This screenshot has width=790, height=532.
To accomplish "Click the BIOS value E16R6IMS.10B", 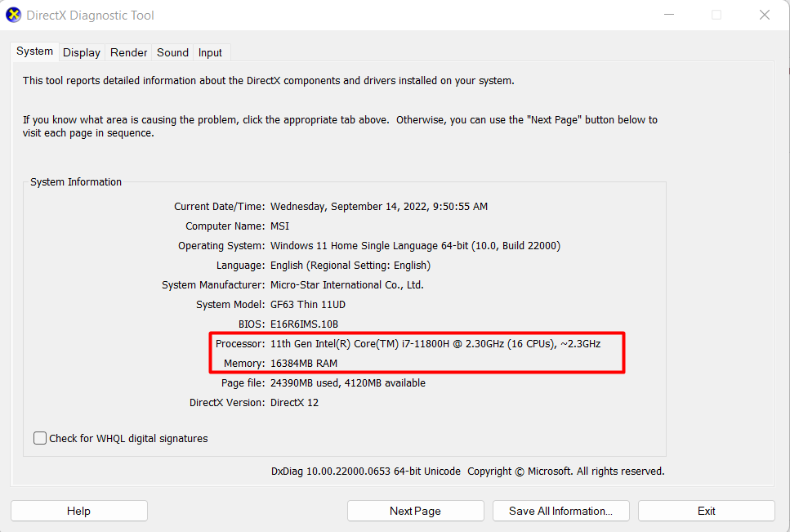I will 304,324.
